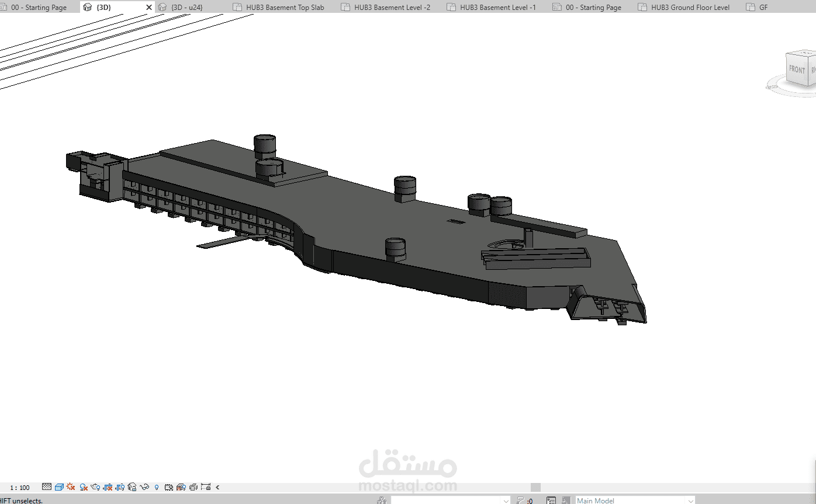Viewport: 816px width, 504px height.
Task: Toggle Reveal Hidden Elements light bulb
Action: tap(157, 487)
